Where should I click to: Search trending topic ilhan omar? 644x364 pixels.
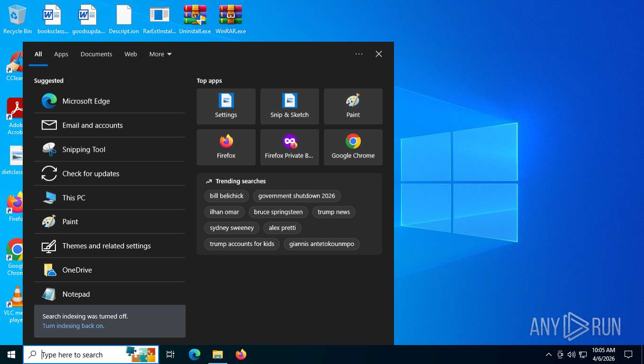[x=224, y=212]
